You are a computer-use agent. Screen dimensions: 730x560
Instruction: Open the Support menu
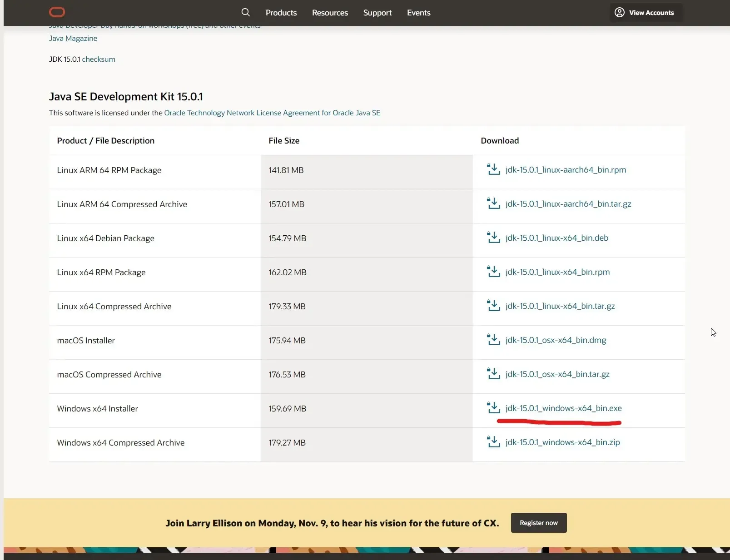(377, 13)
